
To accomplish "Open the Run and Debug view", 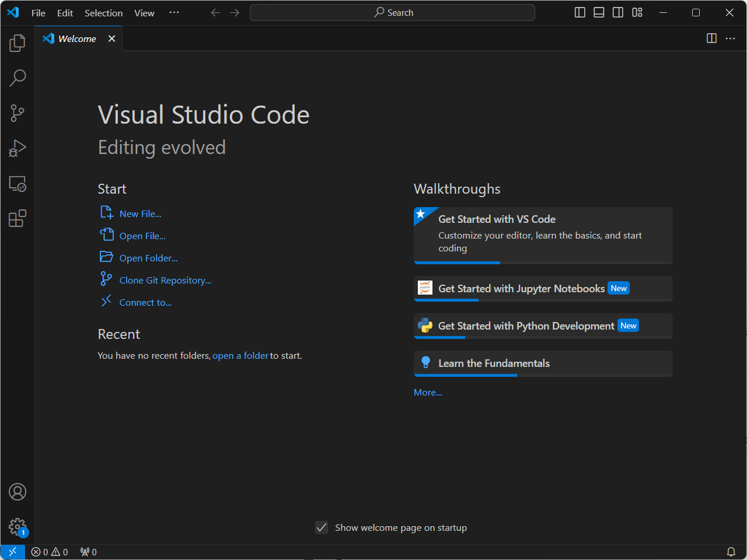I will (x=18, y=148).
